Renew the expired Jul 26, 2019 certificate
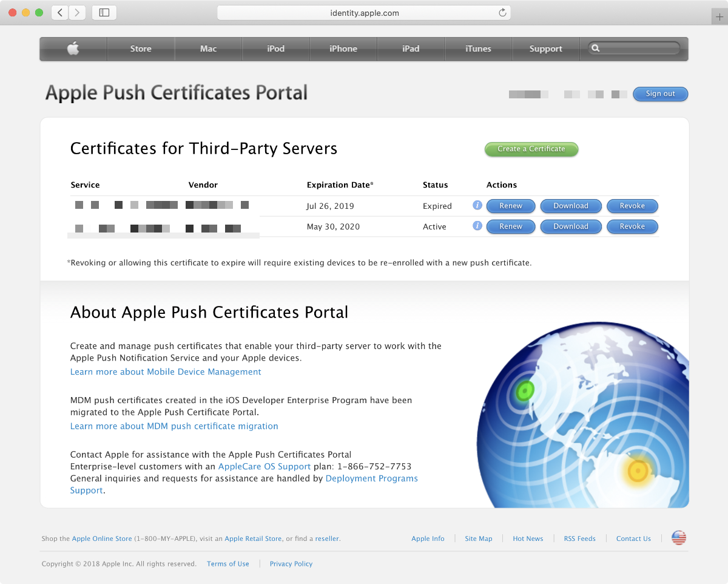The width and height of the screenshot is (728, 584). [510, 206]
